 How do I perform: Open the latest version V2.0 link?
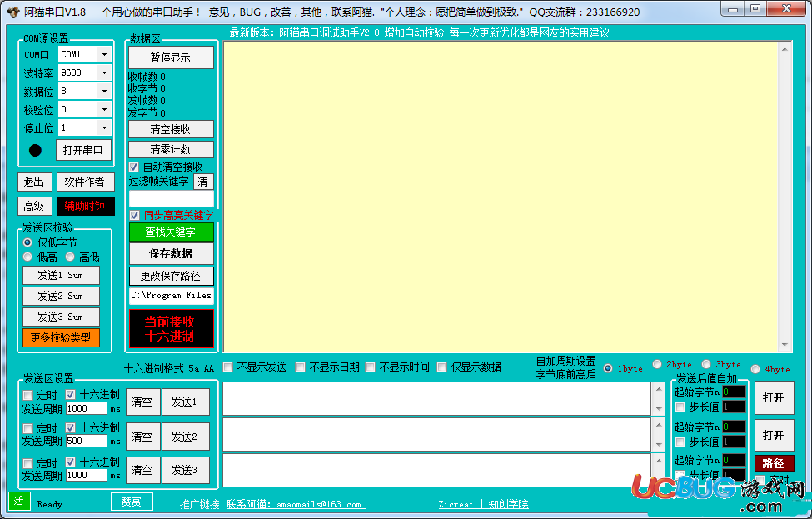(x=419, y=32)
